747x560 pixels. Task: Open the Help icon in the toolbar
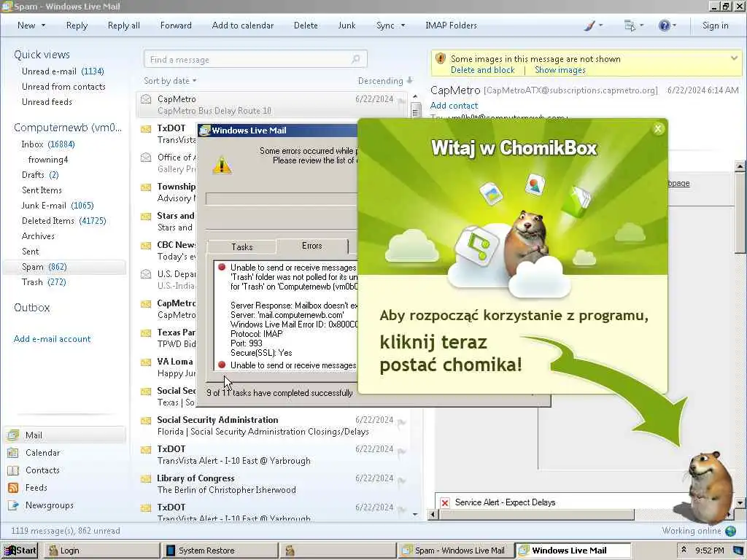(664, 26)
